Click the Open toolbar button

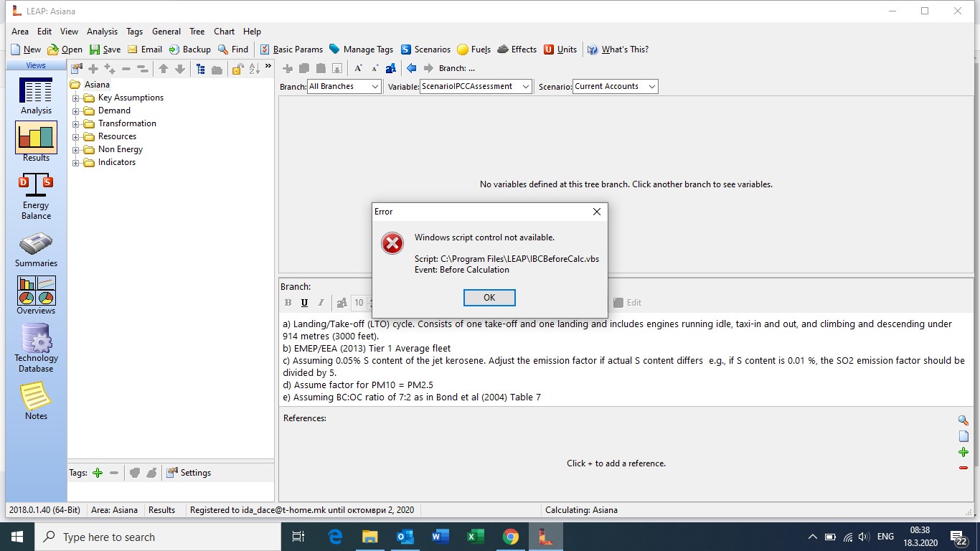click(x=65, y=50)
